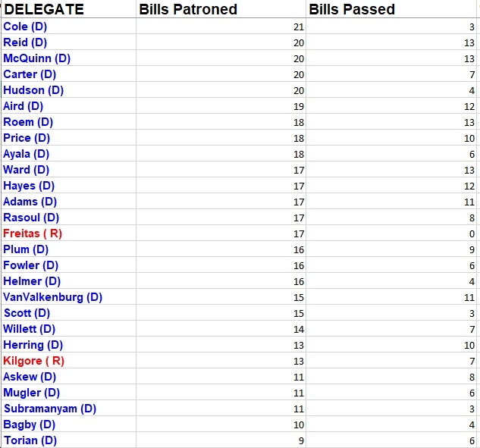
Task: Select the Hudson (D) delegate cell
Action: (68, 89)
